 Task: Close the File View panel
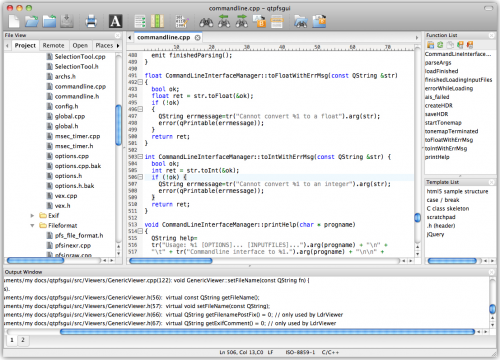[x=117, y=35]
